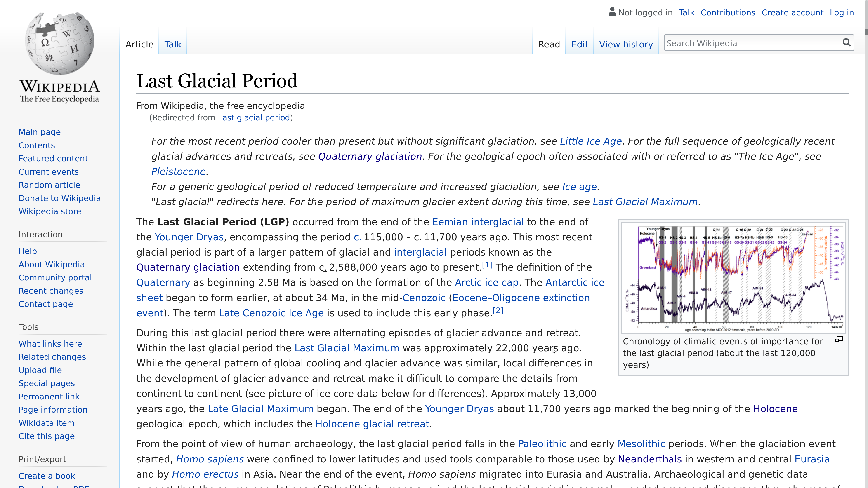Open the Eemian interglacial link
868x488 pixels.
pyautogui.click(x=478, y=222)
